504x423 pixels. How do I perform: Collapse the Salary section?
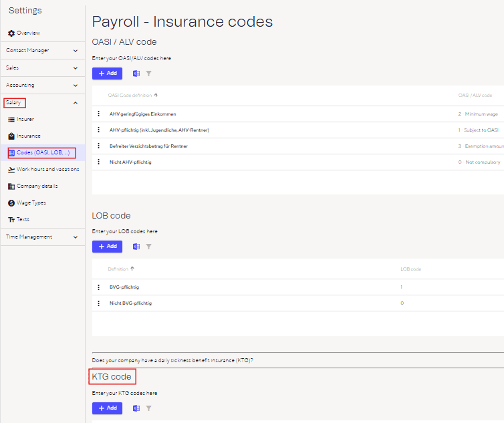tap(76, 103)
